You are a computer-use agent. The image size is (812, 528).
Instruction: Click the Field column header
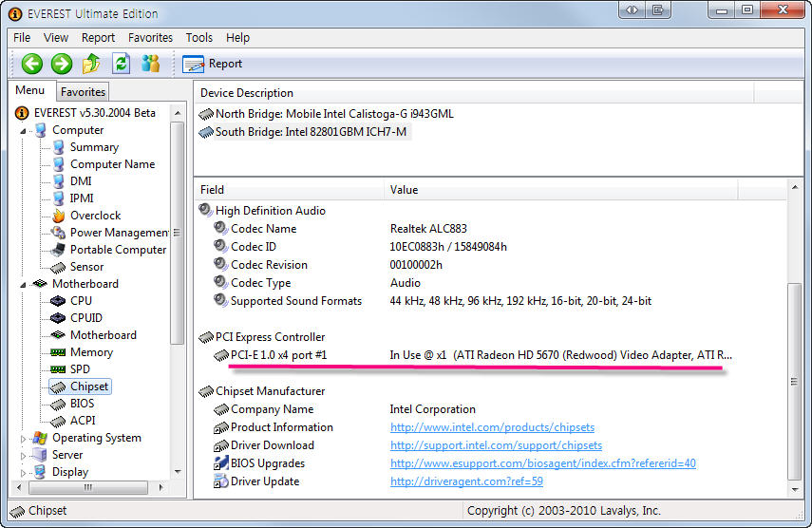pos(290,190)
